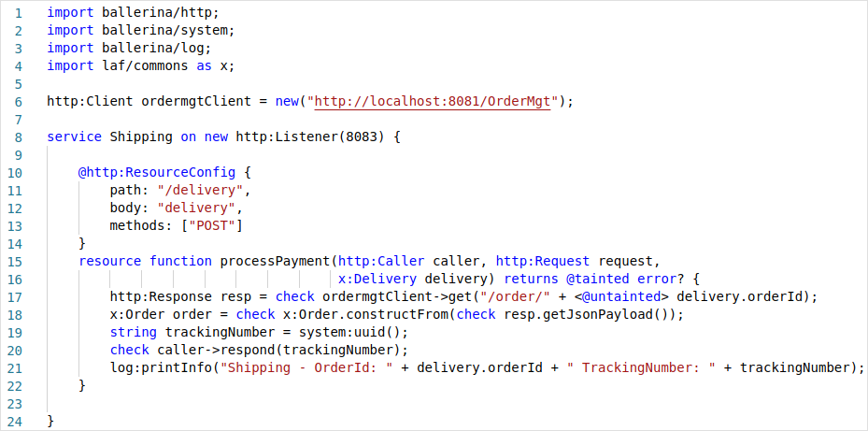
Task: Click 'delivery.orderId' on line 17
Action: click(x=740, y=296)
